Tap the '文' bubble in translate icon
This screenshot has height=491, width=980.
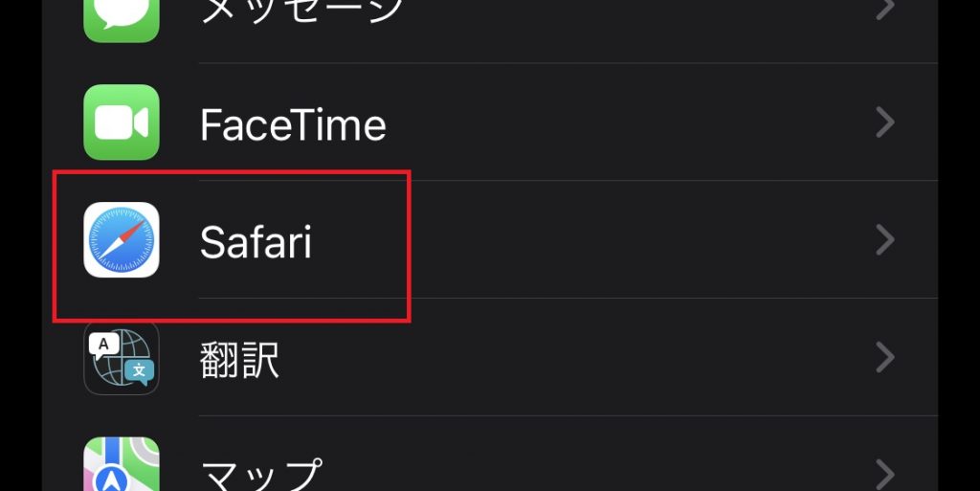tap(139, 371)
